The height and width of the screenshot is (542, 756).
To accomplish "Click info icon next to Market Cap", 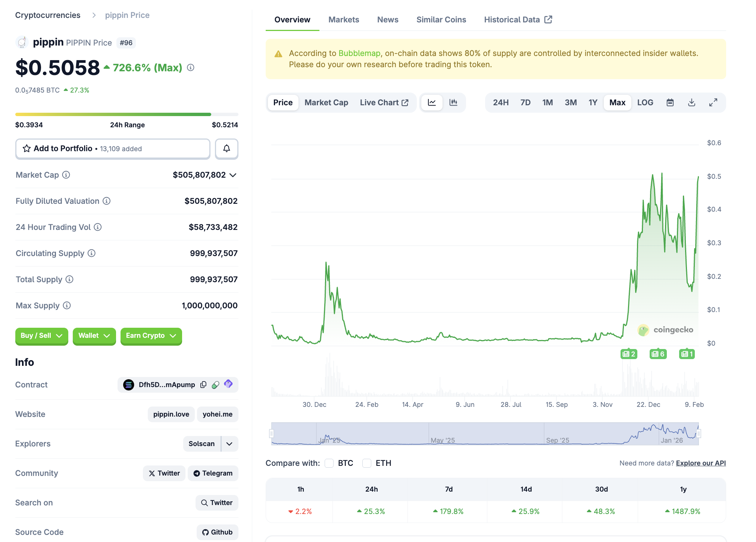I will 66,175.
